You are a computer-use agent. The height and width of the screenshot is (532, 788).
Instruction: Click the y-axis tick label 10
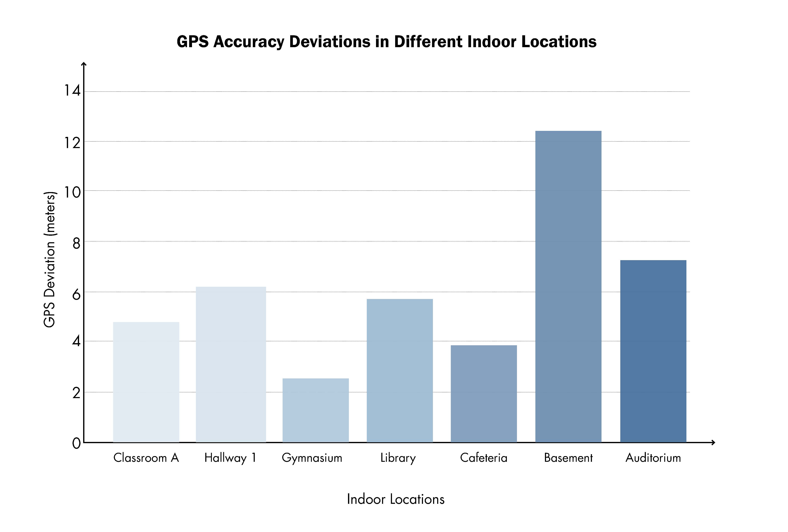tap(72, 192)
